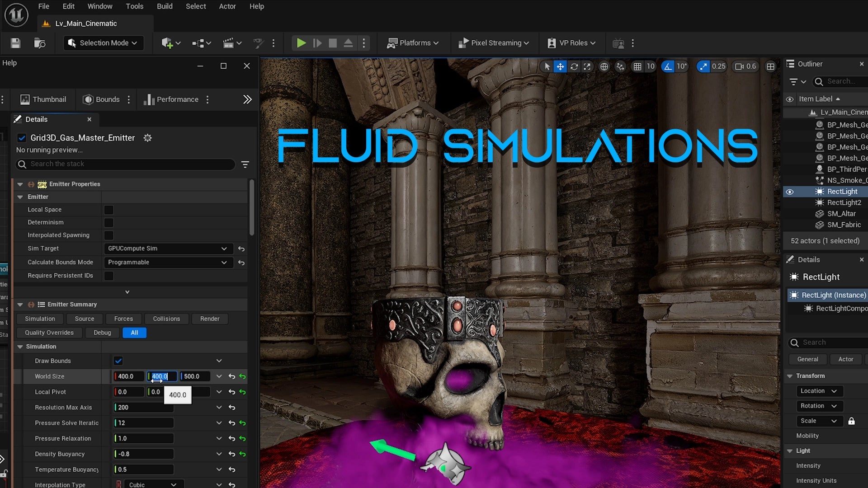Click the Resolution Max Axis value field
The image size is (868, 488).
(x=144, y=407)
